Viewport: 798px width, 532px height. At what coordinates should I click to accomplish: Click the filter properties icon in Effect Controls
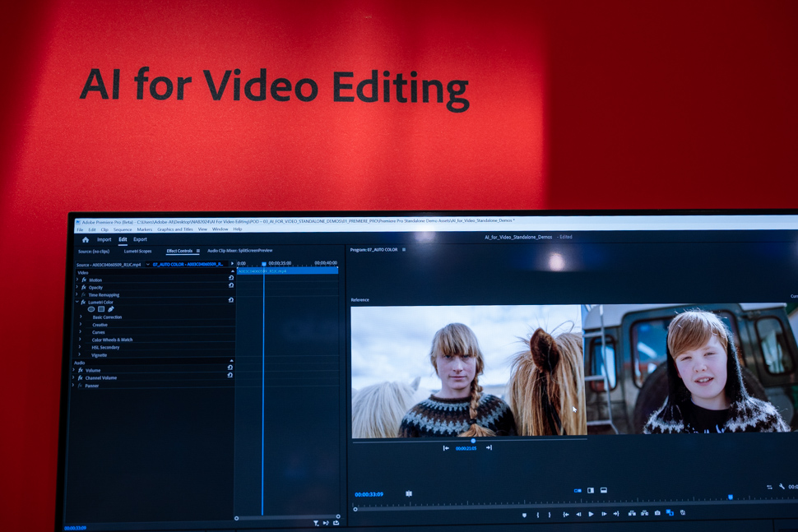point(316,523)
